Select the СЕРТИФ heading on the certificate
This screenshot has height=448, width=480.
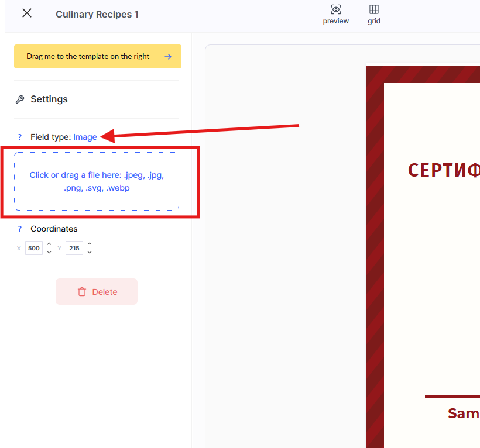point(444,170)
